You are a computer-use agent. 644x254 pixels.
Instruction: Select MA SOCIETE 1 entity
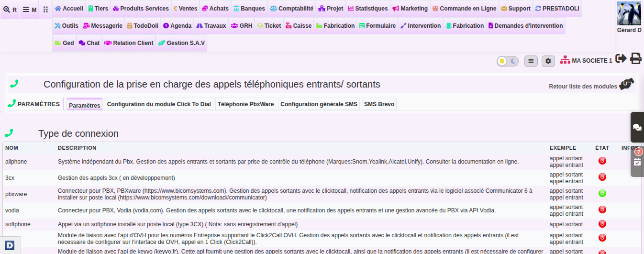coord(587,61)
